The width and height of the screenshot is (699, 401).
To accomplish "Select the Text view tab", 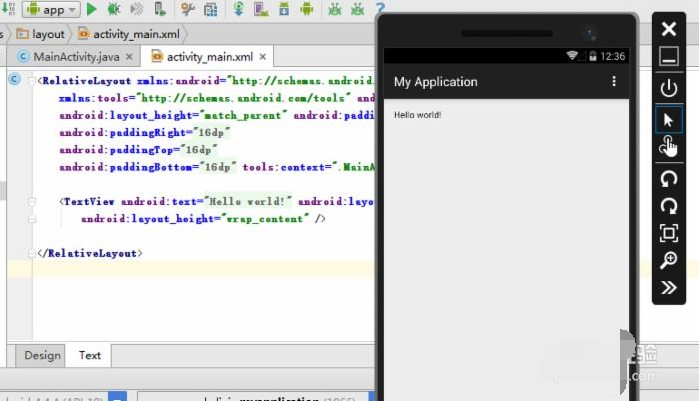I will pyautogui.click(x=90, y=355).
